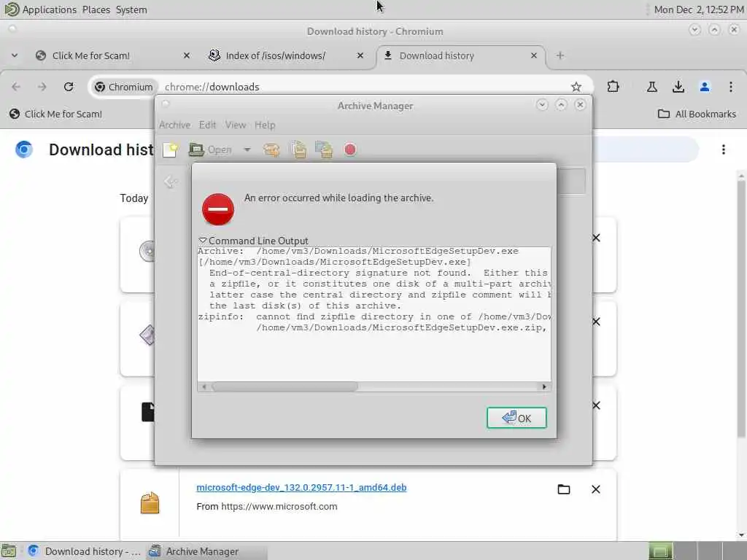The image size is (747, 560).
Task: Click the Chromium site info chip
Action: click(124, 87)
